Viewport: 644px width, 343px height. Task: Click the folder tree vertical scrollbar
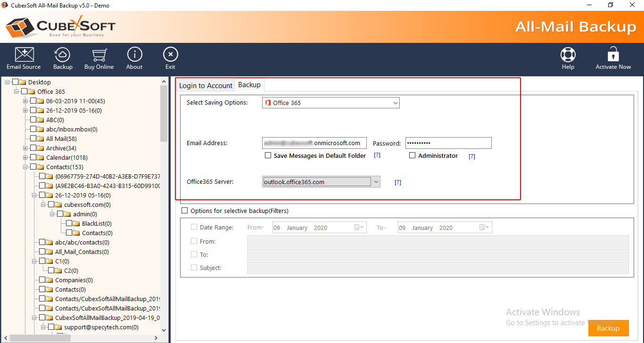pyautogui.click(x=164, y=113)
